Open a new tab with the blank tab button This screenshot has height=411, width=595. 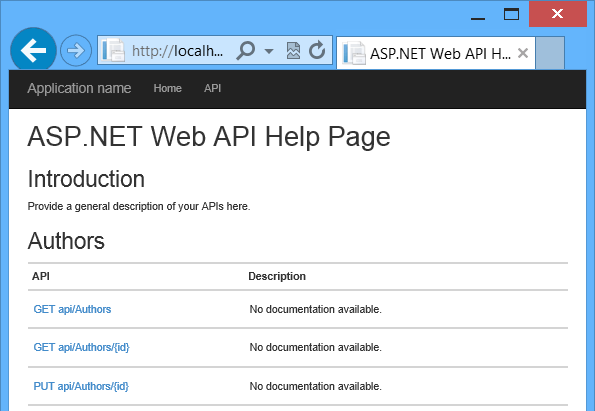coord(550,53)
